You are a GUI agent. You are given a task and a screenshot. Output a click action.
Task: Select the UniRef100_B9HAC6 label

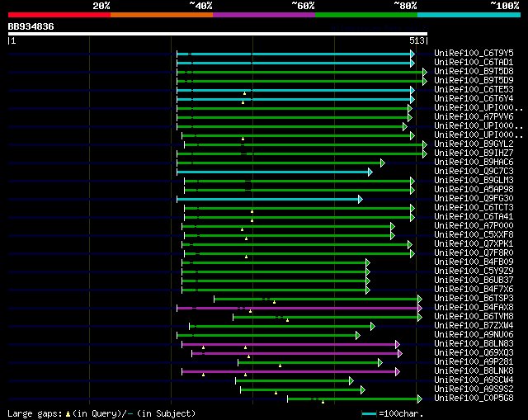click(474, 162)
